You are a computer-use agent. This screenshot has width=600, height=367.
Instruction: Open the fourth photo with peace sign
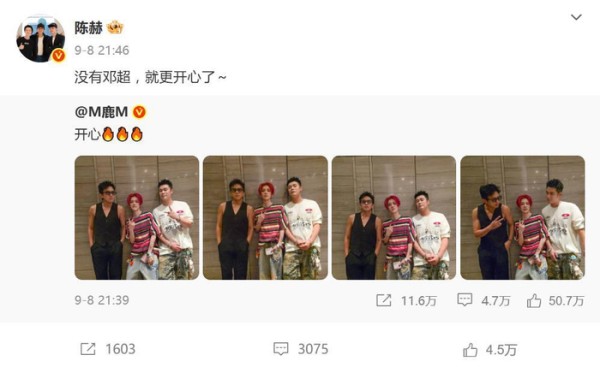coord(522,217)
